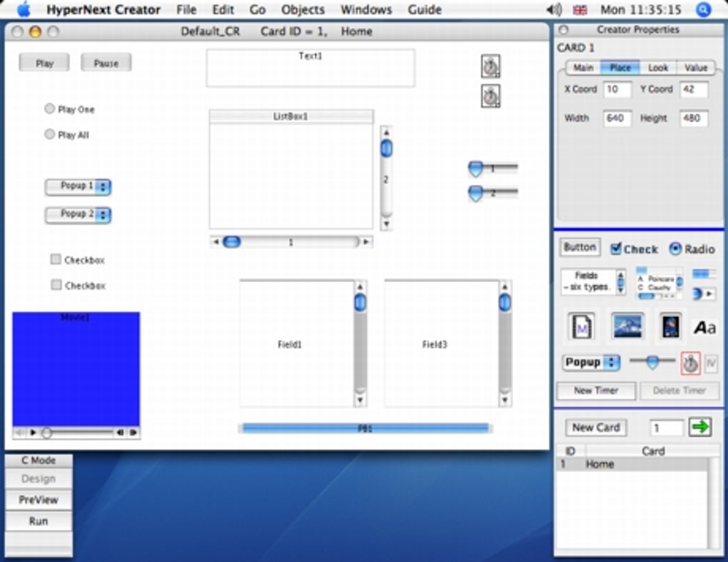Select the Home row in the card list
The image size is (728, 562).
(632, 464)
